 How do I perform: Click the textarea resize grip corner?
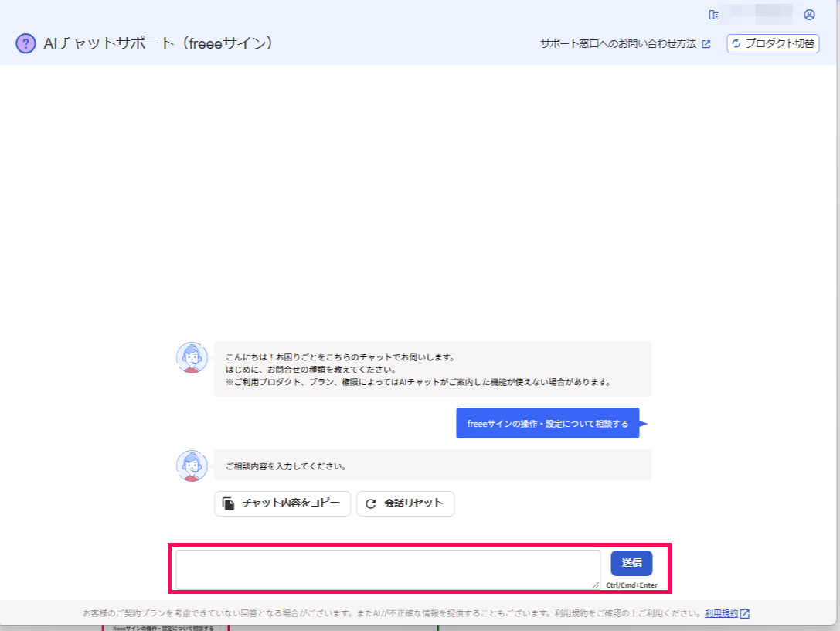(x=596, y=585)
